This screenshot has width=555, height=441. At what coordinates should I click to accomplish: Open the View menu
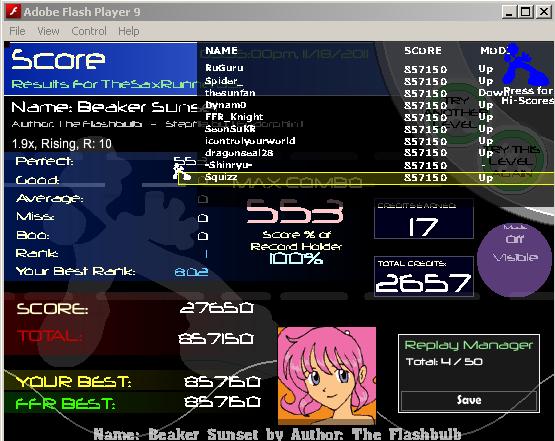pos(48,31)
